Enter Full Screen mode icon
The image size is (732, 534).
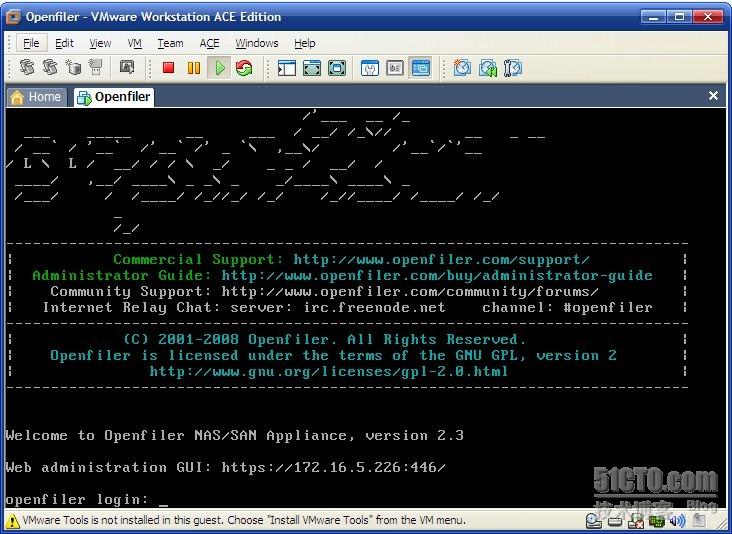pyautogui.click(x=337, y=68)
